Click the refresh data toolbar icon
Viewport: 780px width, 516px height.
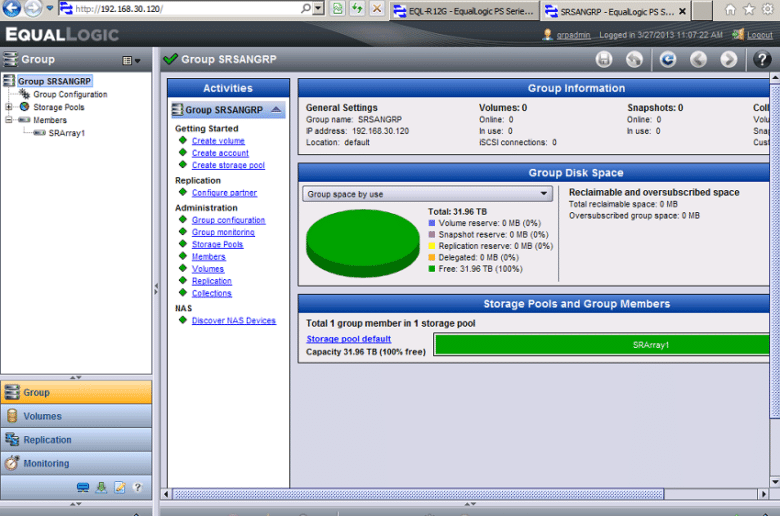pos(668,60)
